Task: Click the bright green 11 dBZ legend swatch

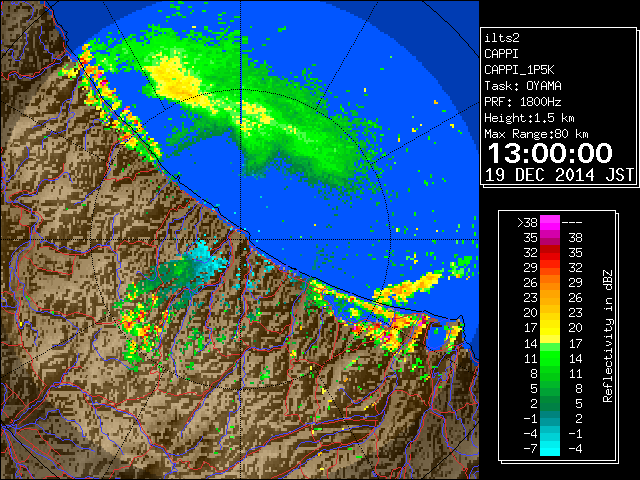Action: coord(550,358)
